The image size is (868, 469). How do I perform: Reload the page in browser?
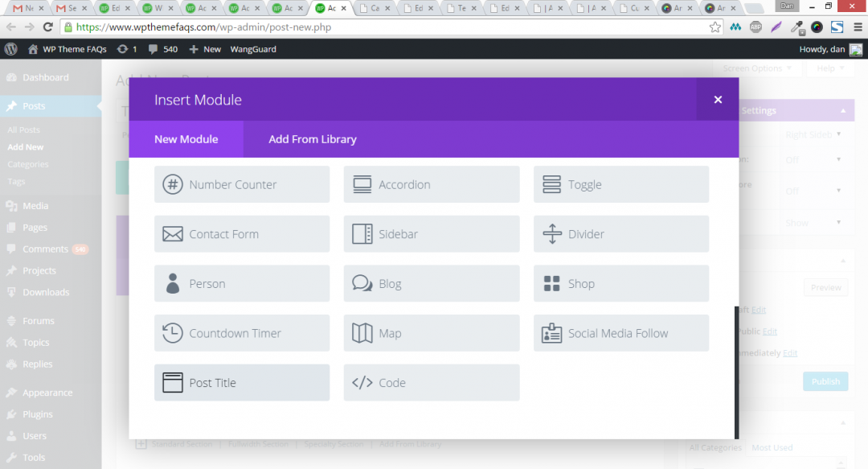[x=48, y=27]
